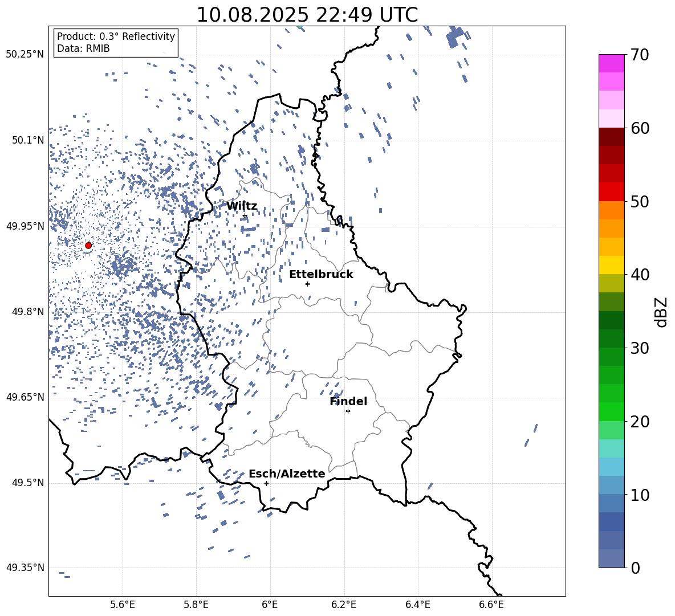Click the title 10.08.2025 22:49 UTC
The height and width of the screenshot is (616, 675).
307,15
